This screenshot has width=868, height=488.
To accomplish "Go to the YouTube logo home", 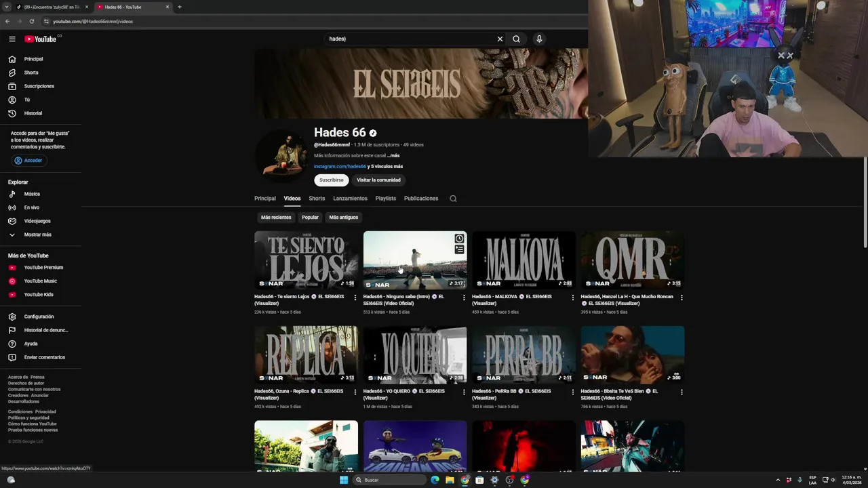I will click(41, 39).
